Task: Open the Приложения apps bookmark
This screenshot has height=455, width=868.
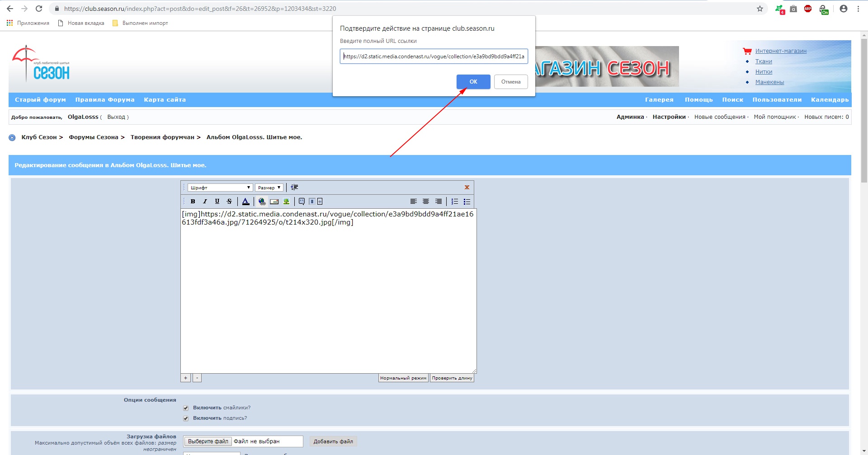Action: [x=28, y=23]
